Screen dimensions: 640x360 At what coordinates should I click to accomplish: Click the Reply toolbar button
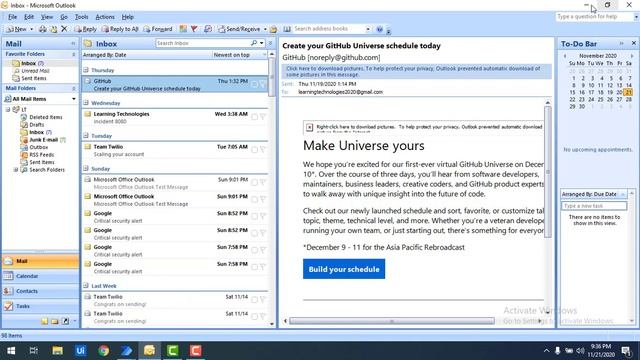point(85,29)
